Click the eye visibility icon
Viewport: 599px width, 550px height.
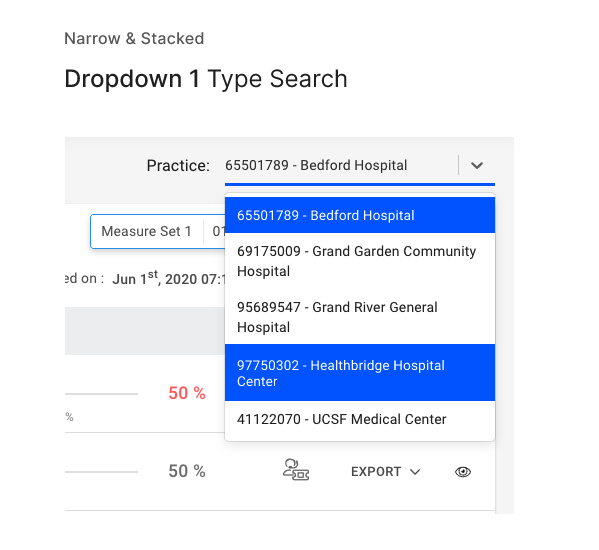(463, 472)
